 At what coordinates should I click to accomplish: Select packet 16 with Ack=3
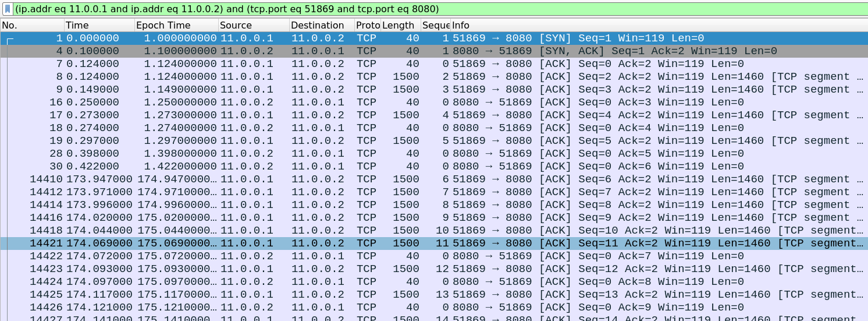pos(434,102)
